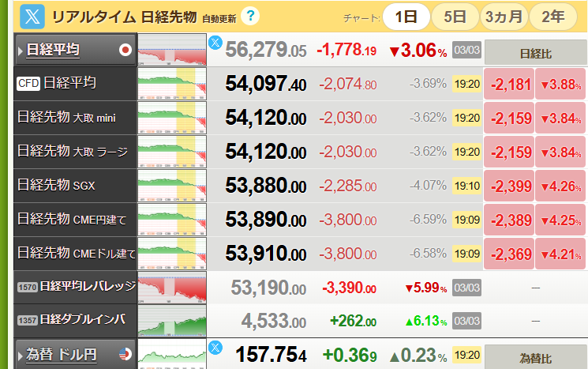Open the 日経先物 CME円建て chart thumbnail
The width and height of the screenshot is (588, 369).
(x=172, y=220)
